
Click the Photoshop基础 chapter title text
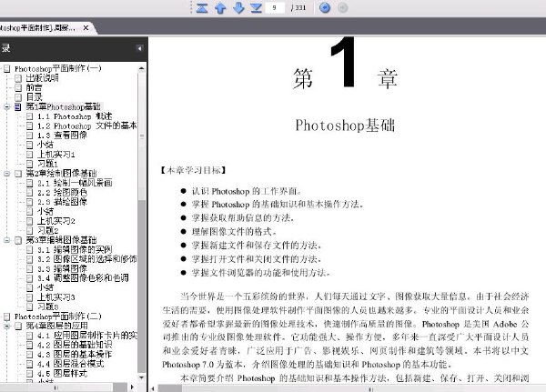click(345, 126)
